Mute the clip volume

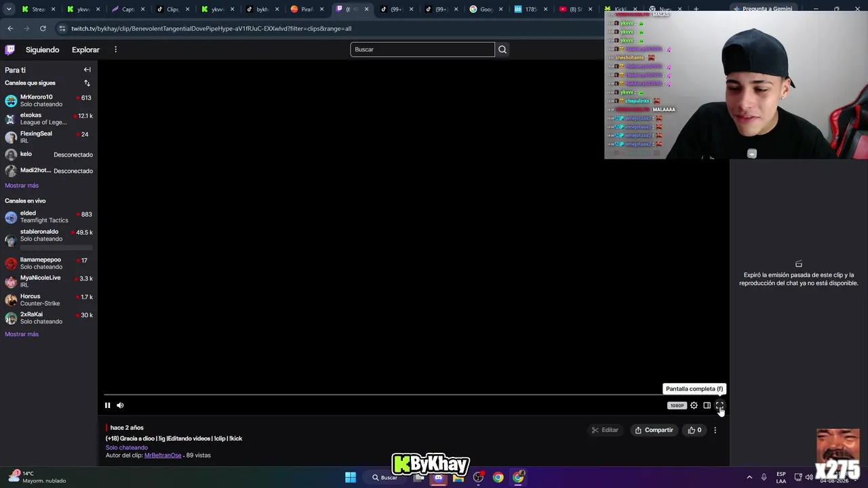pos(120,405)
